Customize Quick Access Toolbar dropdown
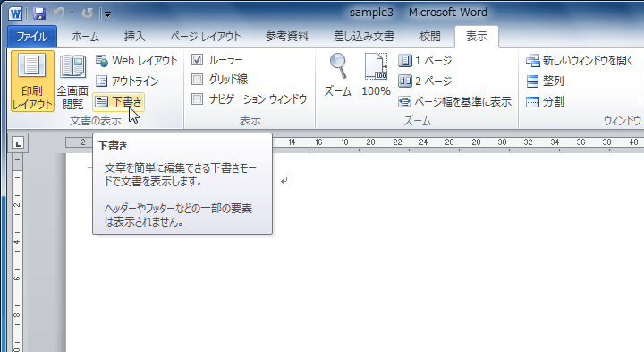644x352 pixels. coord(107,14)
